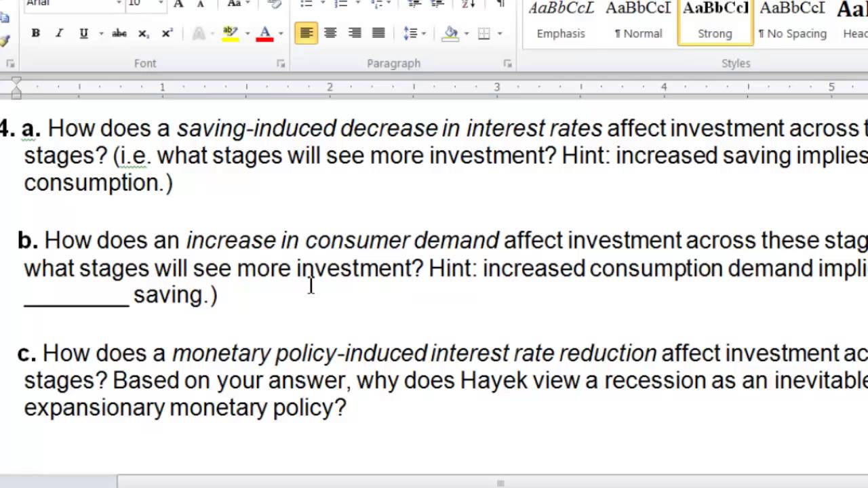Apply strikethrough to text
Viewport: 868px width, 488px height.
(119, 33)
